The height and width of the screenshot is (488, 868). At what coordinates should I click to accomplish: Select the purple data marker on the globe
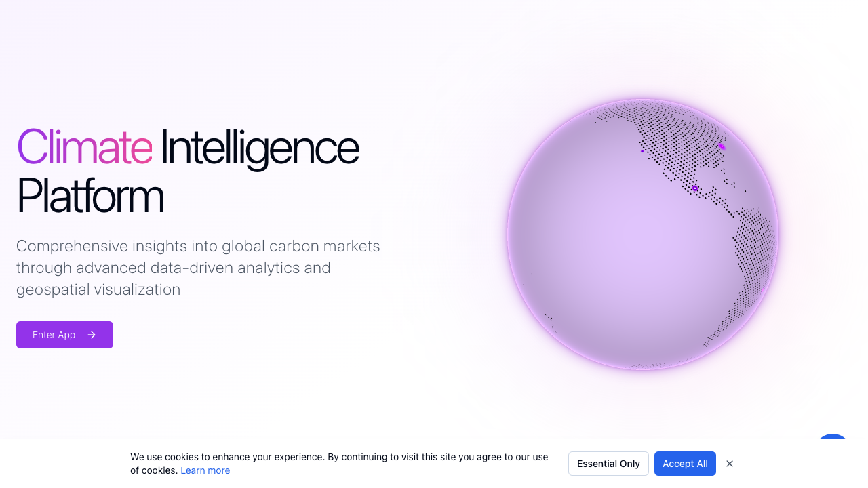point(642,151)
